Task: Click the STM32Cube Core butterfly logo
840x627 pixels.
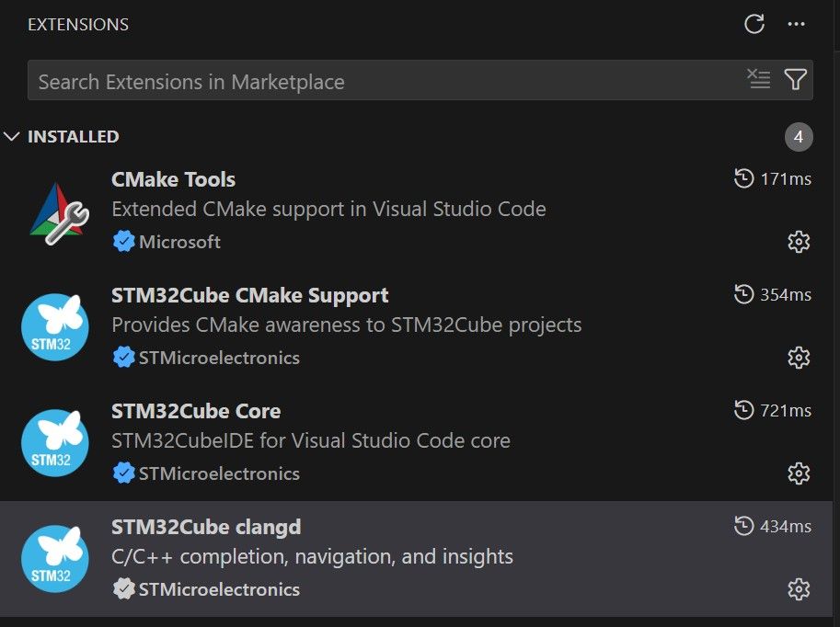Action: point(55,443)
